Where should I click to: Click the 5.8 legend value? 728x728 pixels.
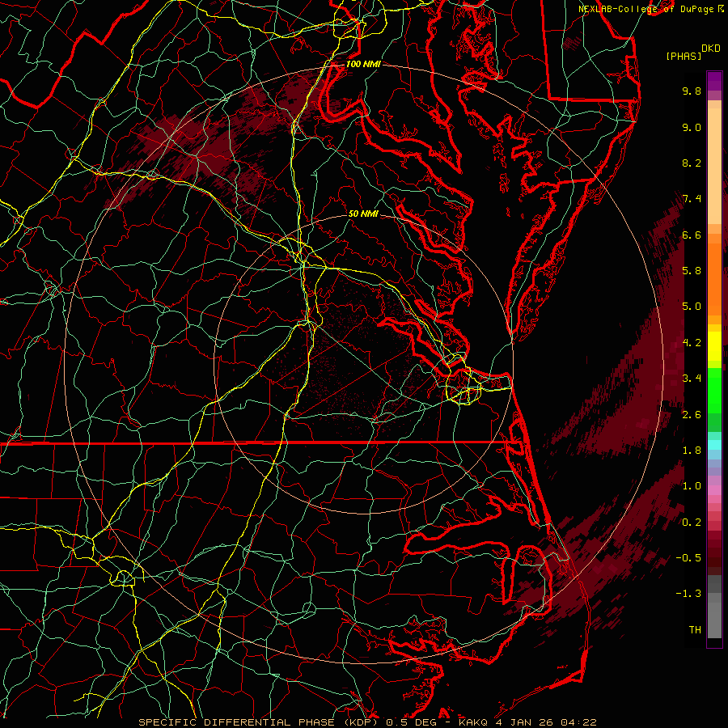(x=692, y=271)
